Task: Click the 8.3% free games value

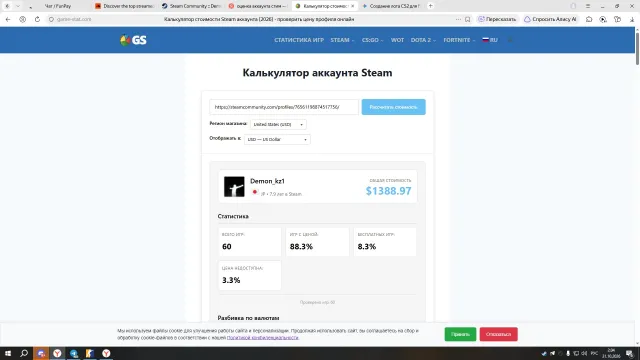Action: click(x=367, y=247)
